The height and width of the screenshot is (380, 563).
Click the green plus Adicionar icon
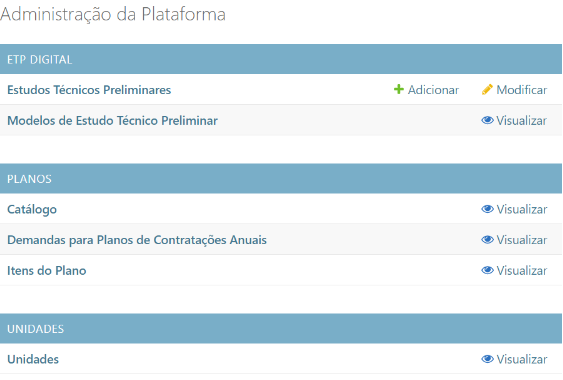(x=399, y=89)
